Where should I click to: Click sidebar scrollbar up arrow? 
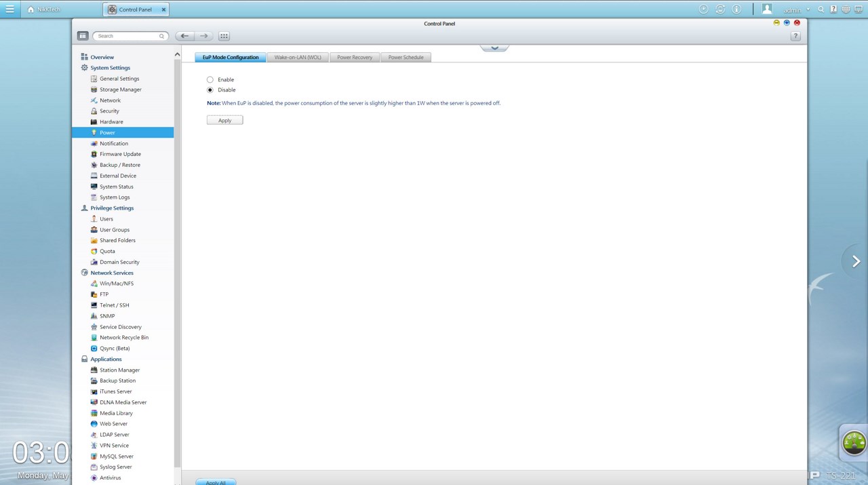(178, 55)
